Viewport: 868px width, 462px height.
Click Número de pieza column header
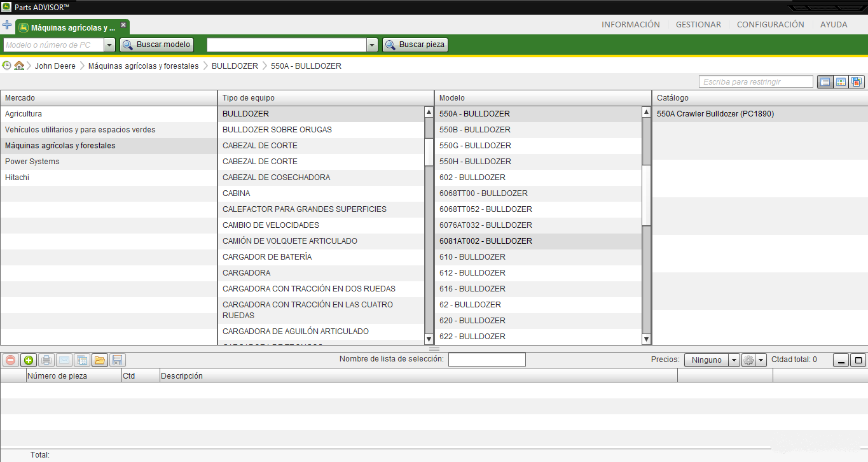[x=74, y=375]
